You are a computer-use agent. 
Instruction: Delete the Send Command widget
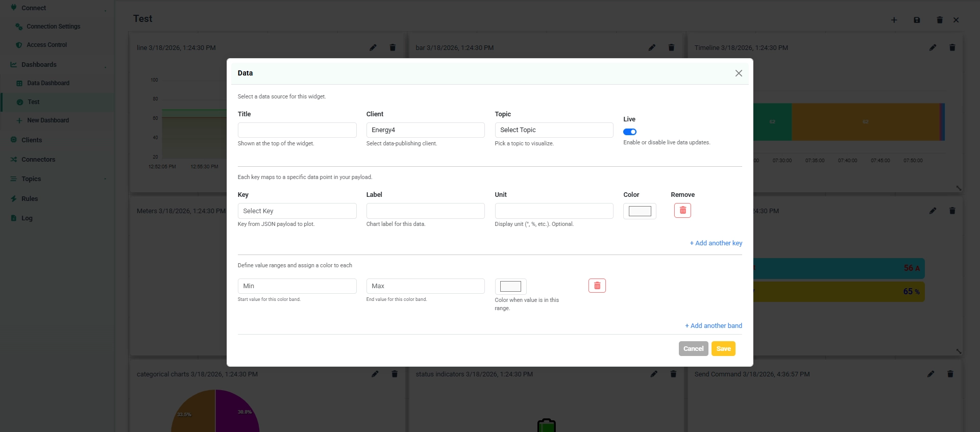950,374
